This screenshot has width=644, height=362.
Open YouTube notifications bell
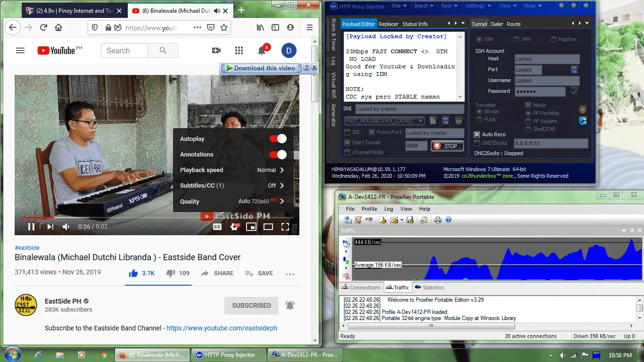(262, 50)
